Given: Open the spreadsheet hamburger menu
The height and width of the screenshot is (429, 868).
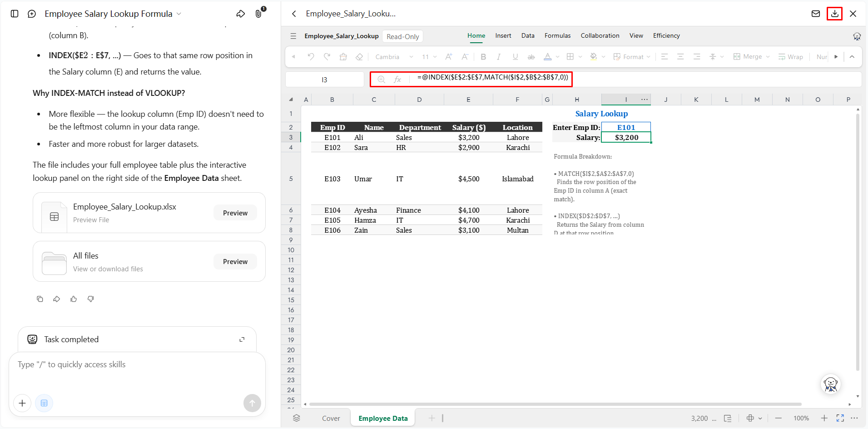Looking at the screenshot, I should click(293, 36).
